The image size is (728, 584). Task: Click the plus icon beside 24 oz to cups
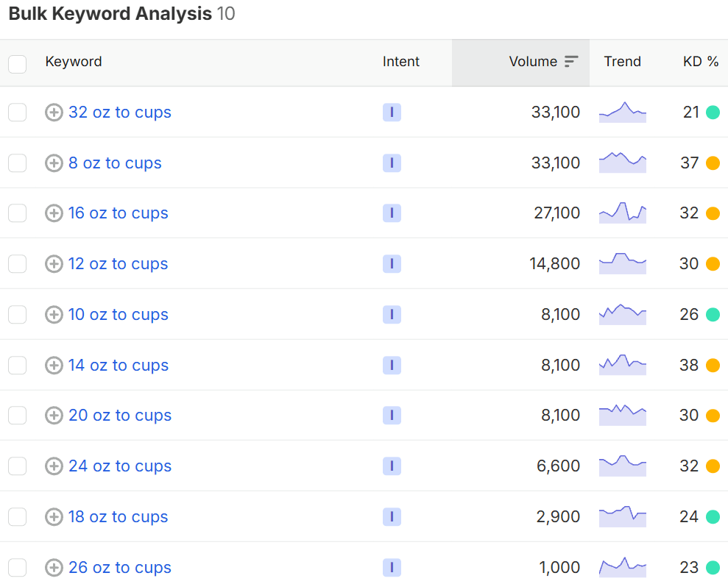54,466
